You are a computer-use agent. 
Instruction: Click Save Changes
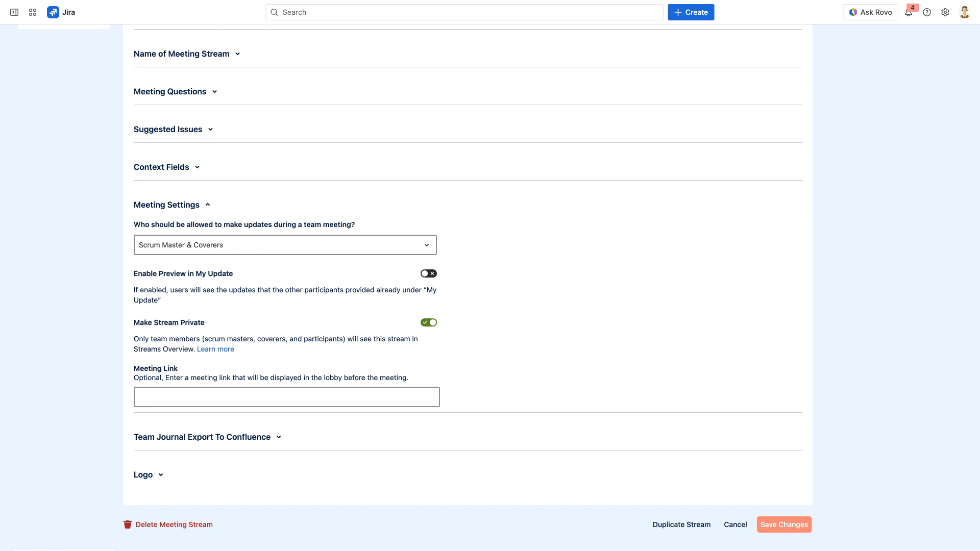[784, 524]
